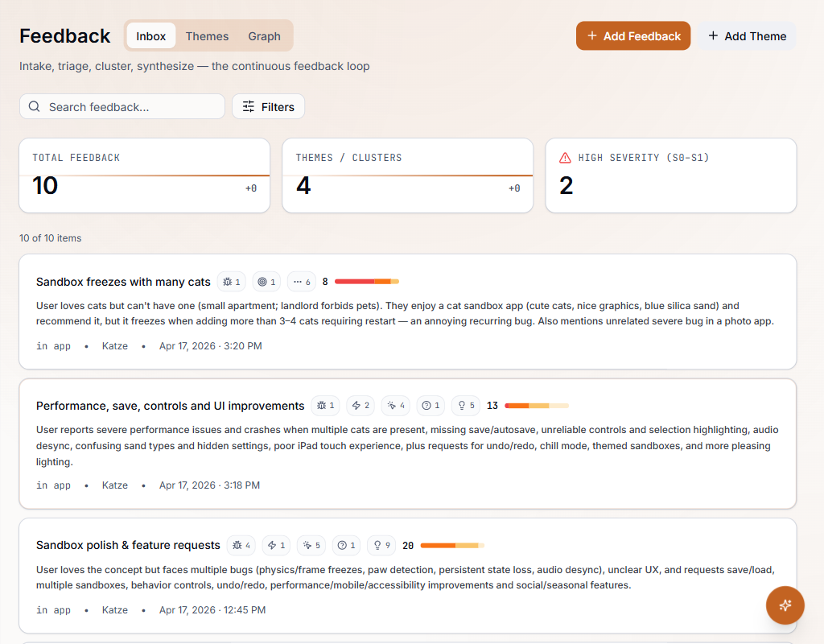
Task: Click the warning triangle on High Severity card
Action: [565, 158]
